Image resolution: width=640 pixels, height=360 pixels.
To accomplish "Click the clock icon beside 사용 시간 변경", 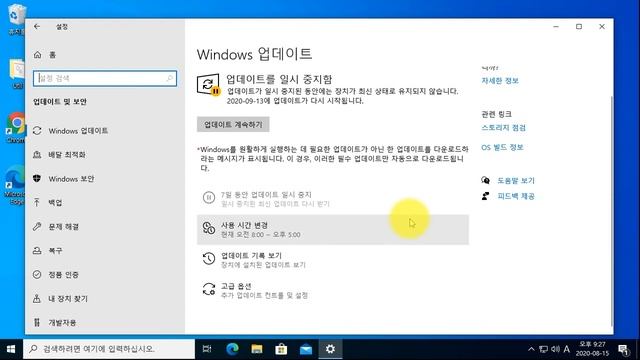I will [x=209, y=228].
